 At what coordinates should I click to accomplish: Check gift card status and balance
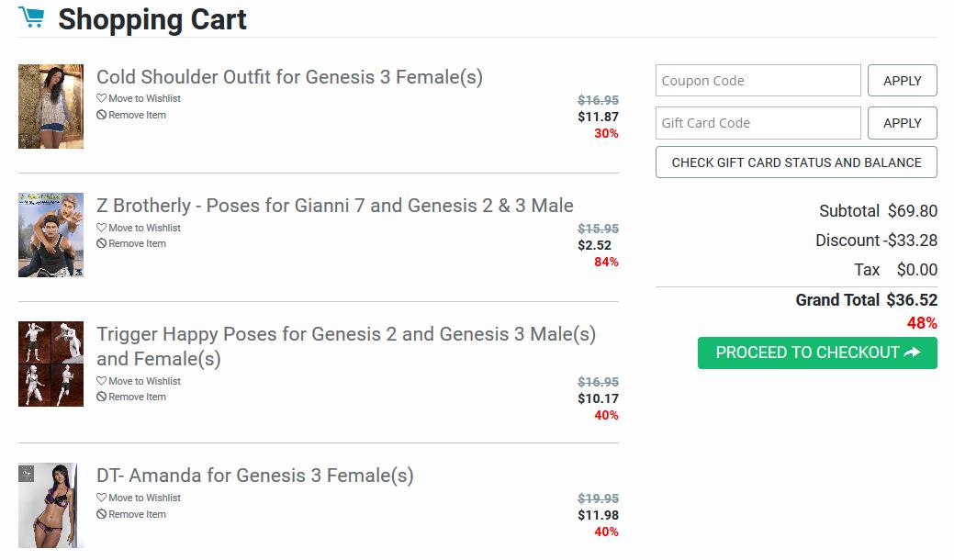pyautogui.click(x=795, y=162)
